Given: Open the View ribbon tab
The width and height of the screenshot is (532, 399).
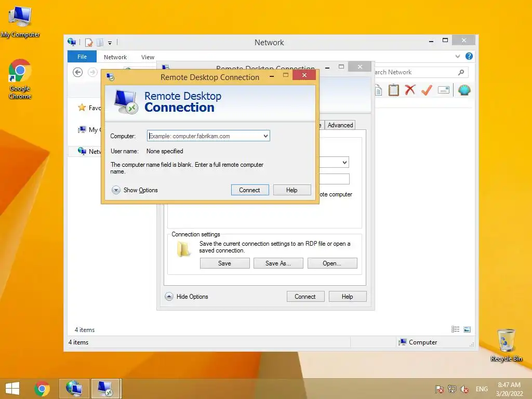Looking at the screenshot, I should pyautogui.click(x=148, y=57).
